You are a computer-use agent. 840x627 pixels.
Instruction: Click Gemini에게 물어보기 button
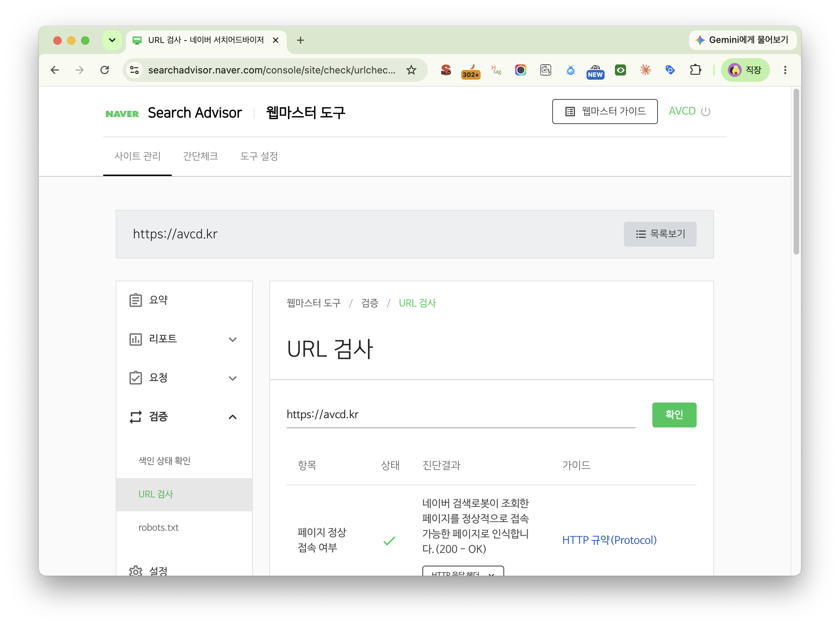(742, 40)
